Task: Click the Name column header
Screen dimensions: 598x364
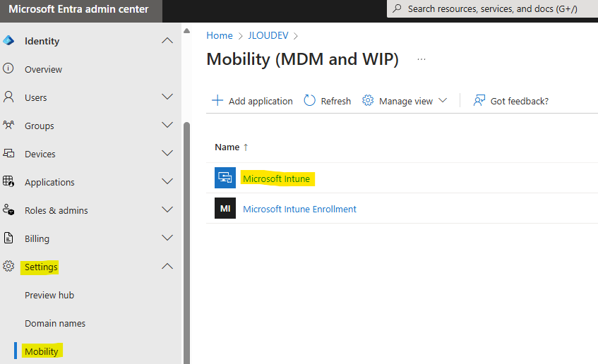Action: [227, 147]
